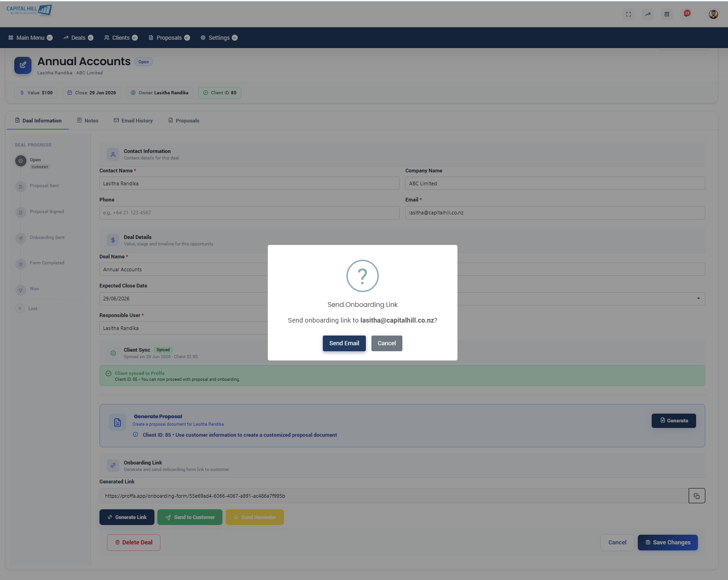Click the yellow Send Reminder button
Viewport: 728px width, 580px height.
click(255, 517)
